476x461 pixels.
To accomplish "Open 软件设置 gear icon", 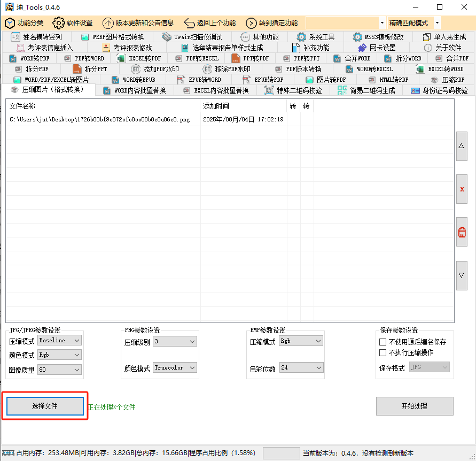I will (x=58, y=23).
